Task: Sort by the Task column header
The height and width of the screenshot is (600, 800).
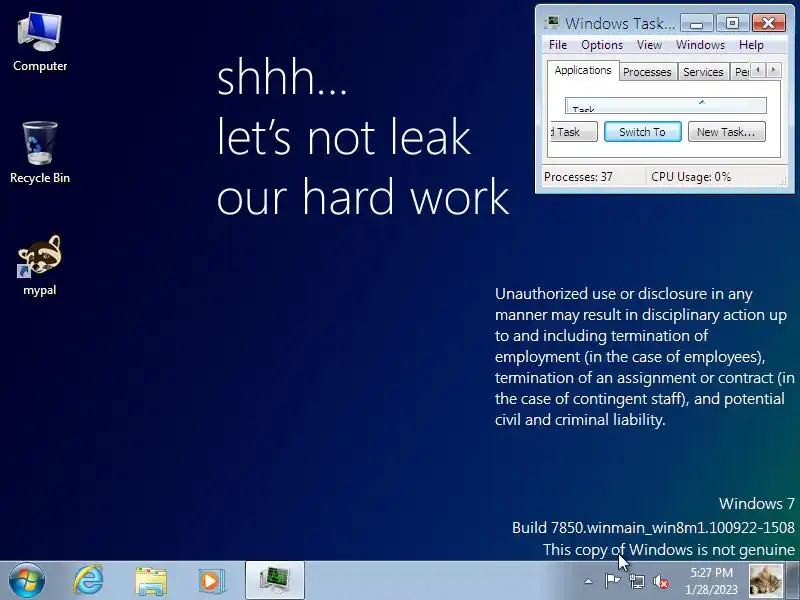Action: point(666,105)
